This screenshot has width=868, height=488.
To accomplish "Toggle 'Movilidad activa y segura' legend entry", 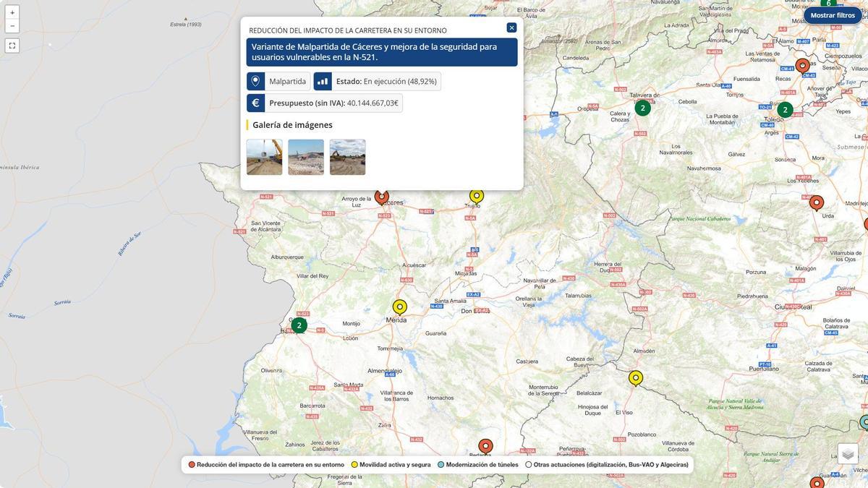I will tap(391, 465).
